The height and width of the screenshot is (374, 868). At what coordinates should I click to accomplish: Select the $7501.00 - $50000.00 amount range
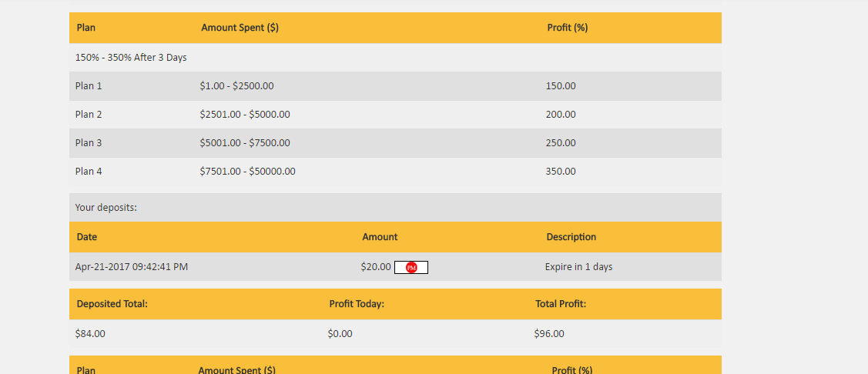click(x=247, y=172)
